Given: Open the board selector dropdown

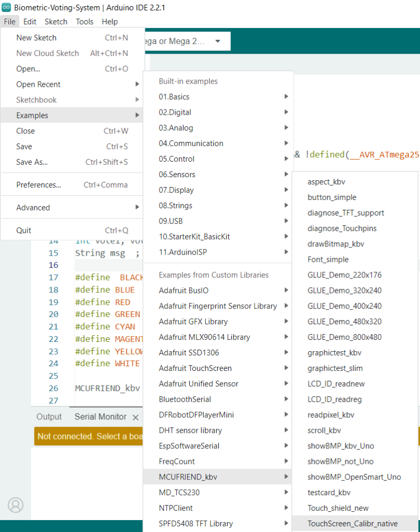Looking at the screenshot, I should pyautogui.click(x=188, y=41).
